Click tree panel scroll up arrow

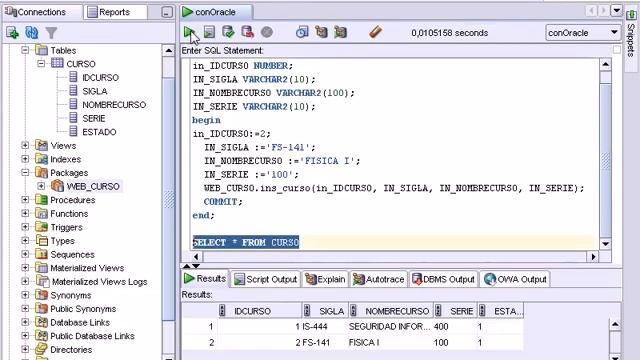pos(169,51)
